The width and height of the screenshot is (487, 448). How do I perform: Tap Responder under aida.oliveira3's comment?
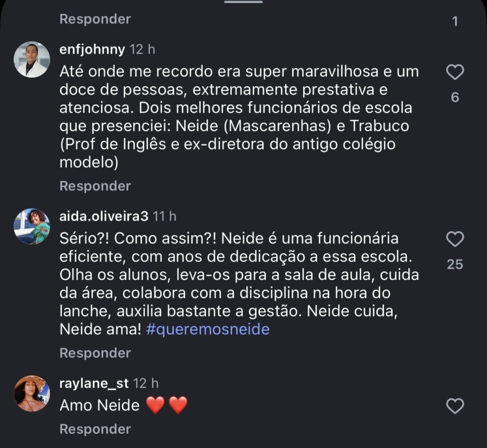95,353
